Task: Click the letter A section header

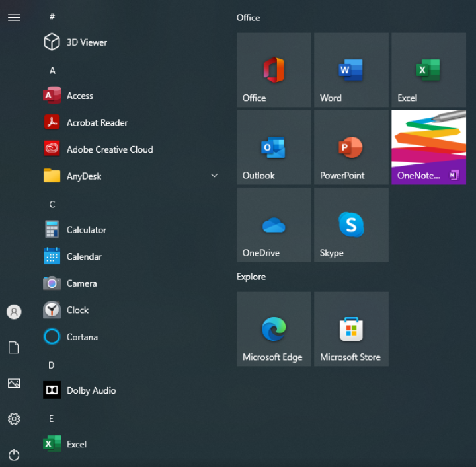Action: coord(52,71)
